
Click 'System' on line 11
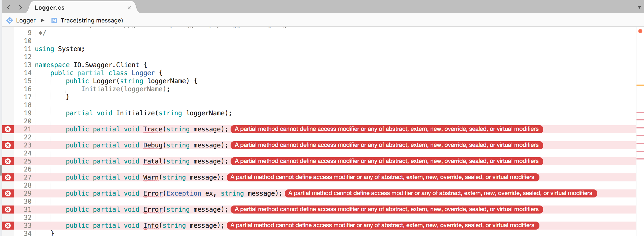click(70, 49)
